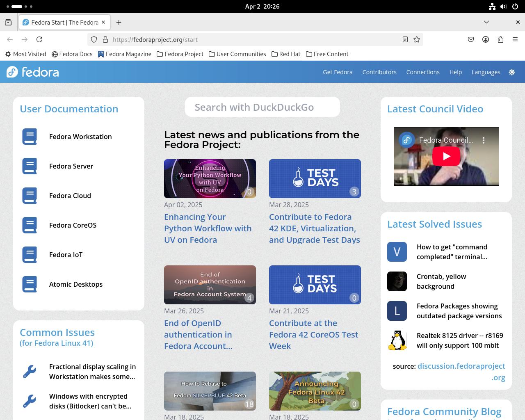Click the Fedora Server book icon

30,166
